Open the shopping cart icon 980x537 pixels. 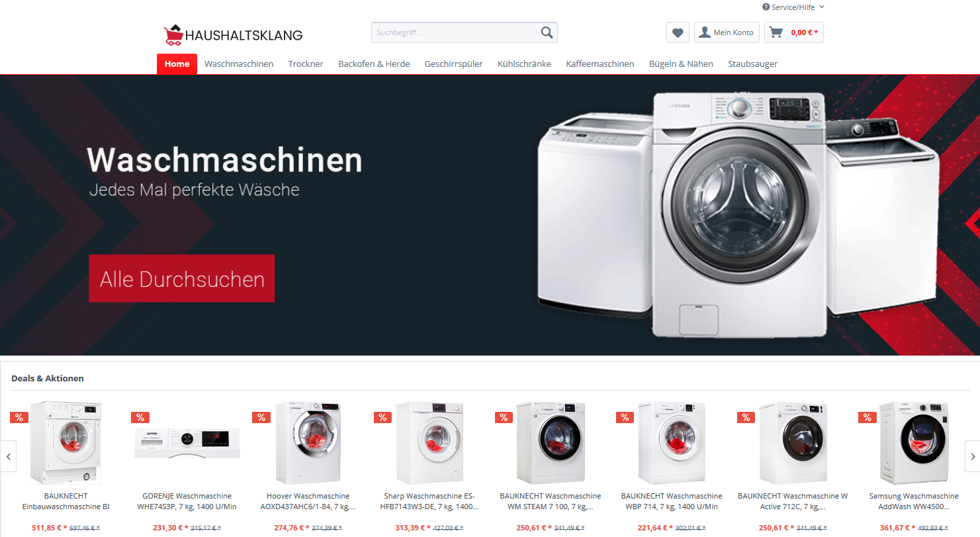776,32
